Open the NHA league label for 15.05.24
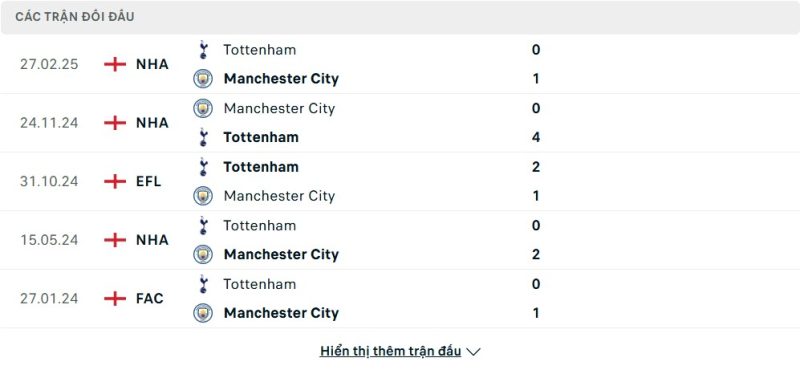Image resolution: width=800 pixels, height=374 pixels. click(x=152, y=240)
